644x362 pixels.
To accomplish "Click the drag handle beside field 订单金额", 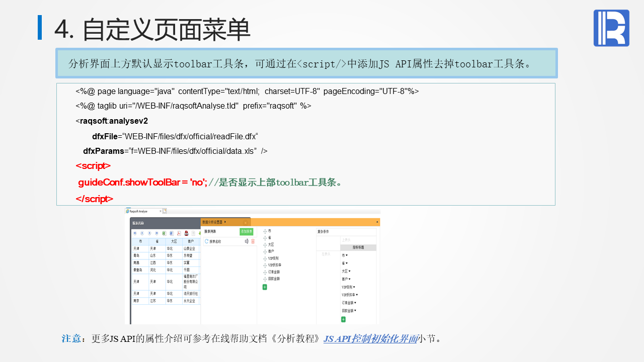I will tap(265, 272).
